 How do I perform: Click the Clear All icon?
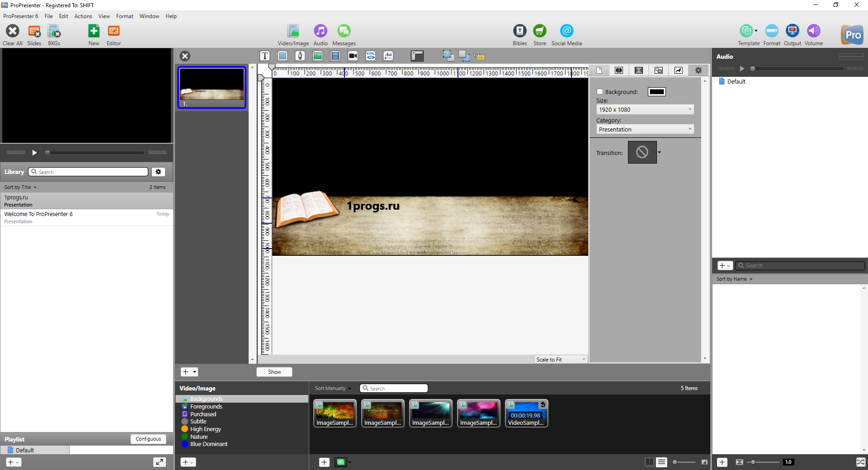(x=13, y=31)
